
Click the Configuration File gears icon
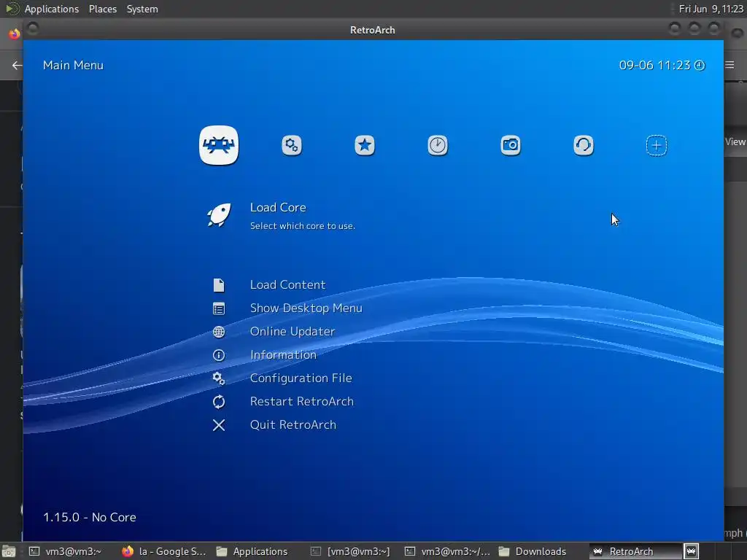pos(219,378)
